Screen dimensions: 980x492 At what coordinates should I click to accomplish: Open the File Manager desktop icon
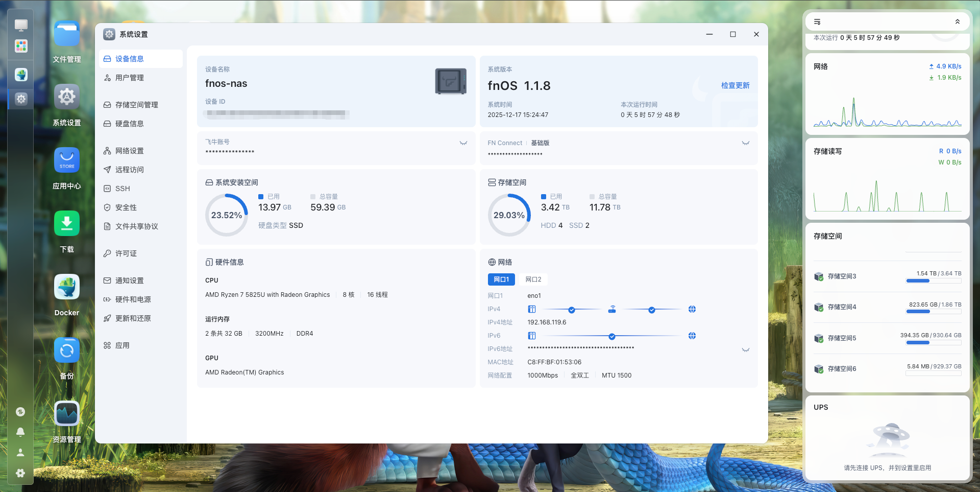click(67, 34)
